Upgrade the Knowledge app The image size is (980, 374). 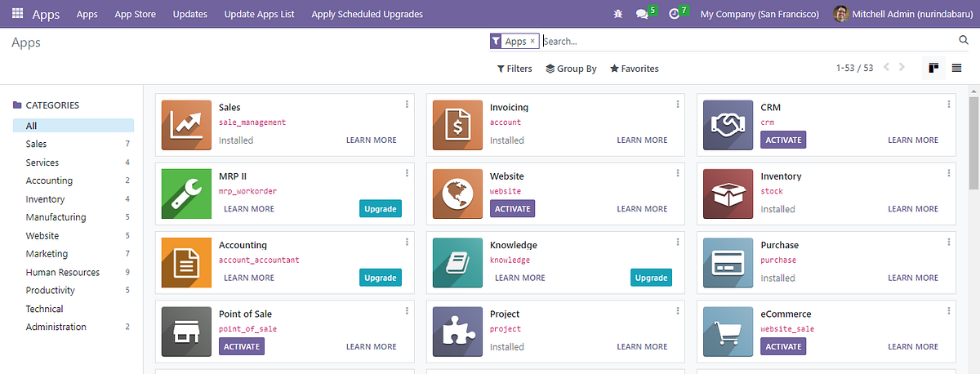pyautogui.click(x=652, y=278)
